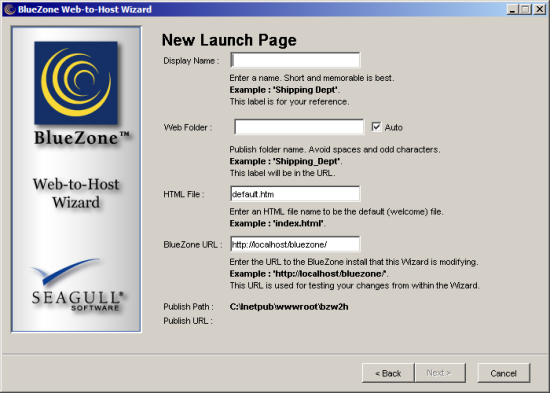Click 'This label will be in the URL.' text
The height and width of the screenshot is (393, 550).
tap(282, 173)
